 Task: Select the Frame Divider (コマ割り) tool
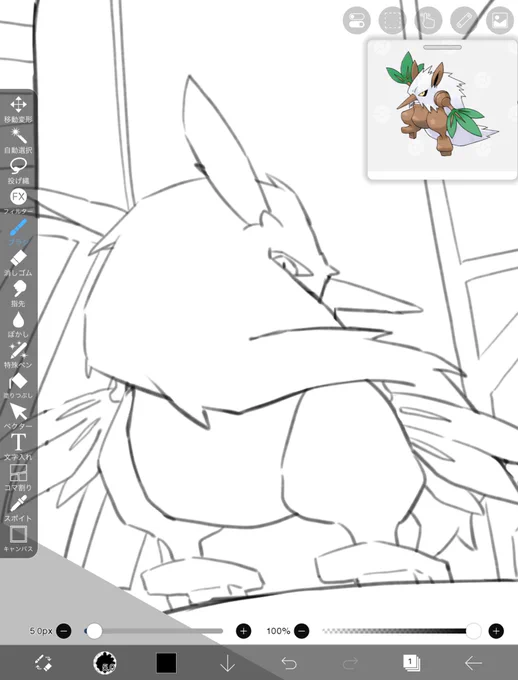click(18, 478)
